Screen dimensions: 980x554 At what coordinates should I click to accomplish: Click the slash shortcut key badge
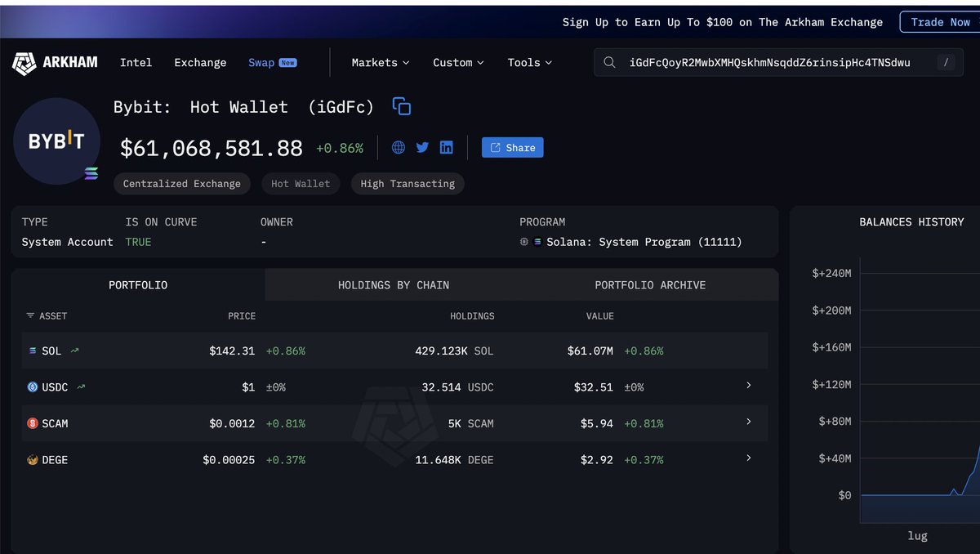(x=946, y=62)
